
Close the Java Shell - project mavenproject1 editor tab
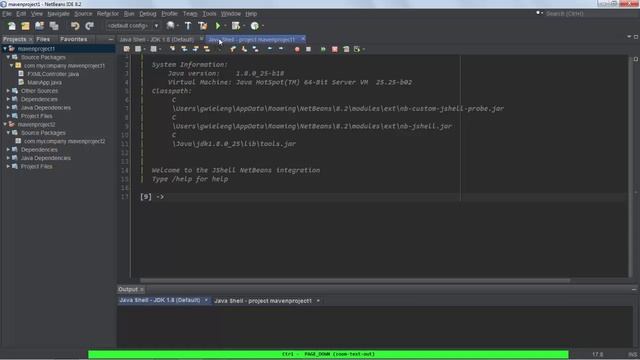[303, 39]
